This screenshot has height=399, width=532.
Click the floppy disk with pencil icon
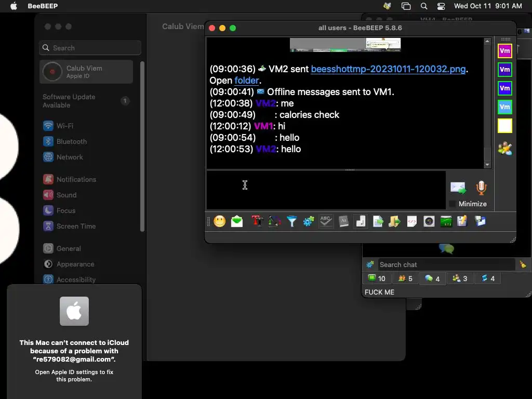point(462,221)
